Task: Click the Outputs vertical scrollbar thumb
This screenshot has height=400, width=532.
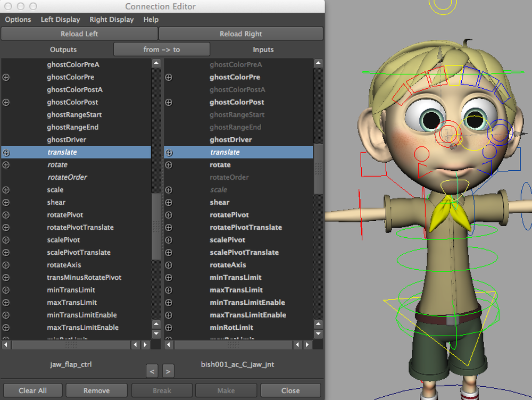Action: (x=156, y=226)
